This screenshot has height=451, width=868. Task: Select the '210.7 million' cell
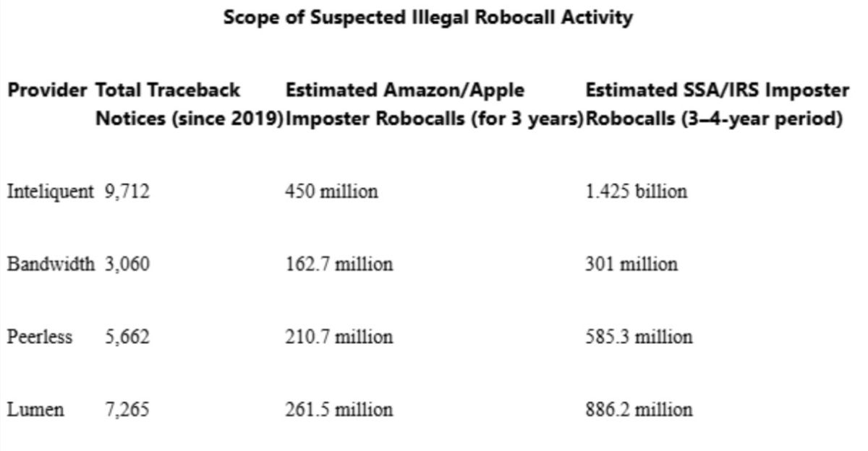[339, 337]
